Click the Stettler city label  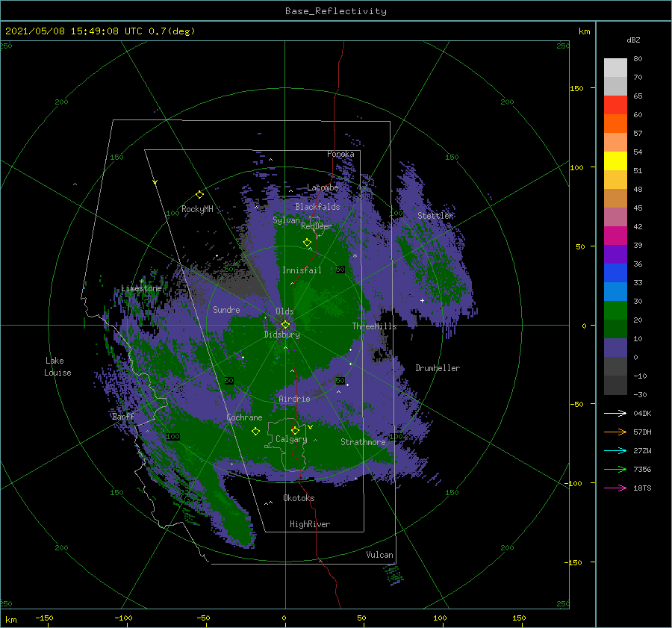pos(435,216)
